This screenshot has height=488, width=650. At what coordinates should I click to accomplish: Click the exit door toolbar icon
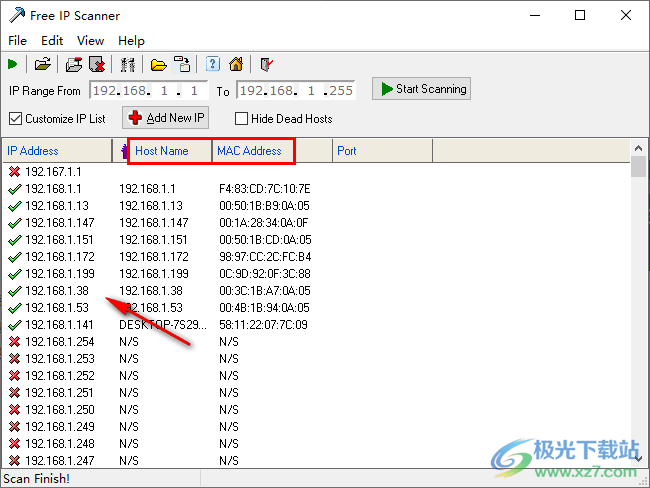click(266, 64)
